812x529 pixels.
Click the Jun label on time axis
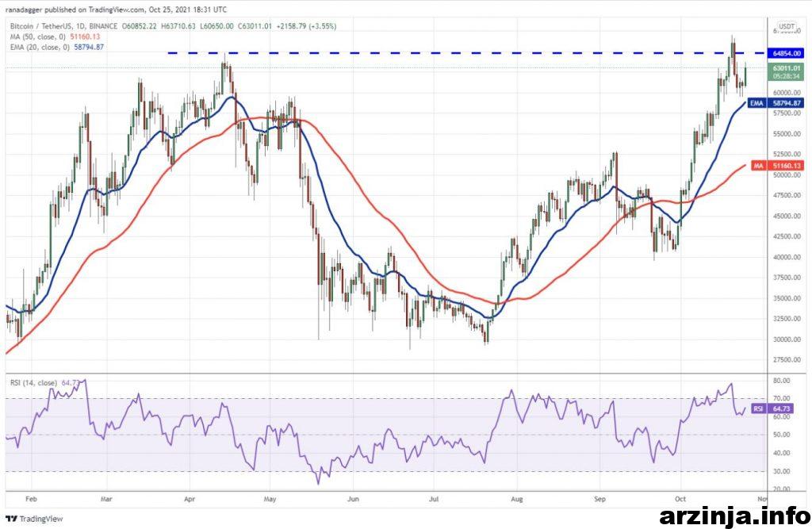[354, 500]
